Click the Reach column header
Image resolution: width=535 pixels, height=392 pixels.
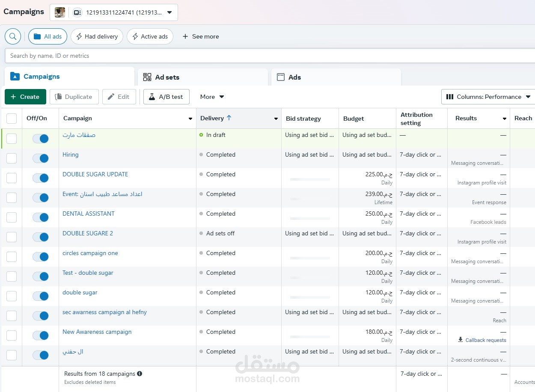523,118
